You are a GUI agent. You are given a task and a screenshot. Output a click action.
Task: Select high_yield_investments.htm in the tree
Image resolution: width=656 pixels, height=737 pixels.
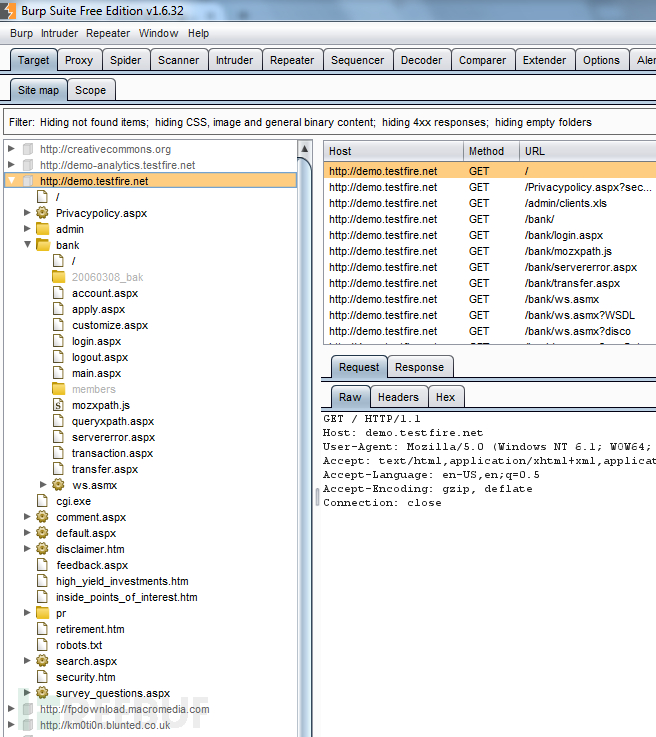(x=122, y=581)
